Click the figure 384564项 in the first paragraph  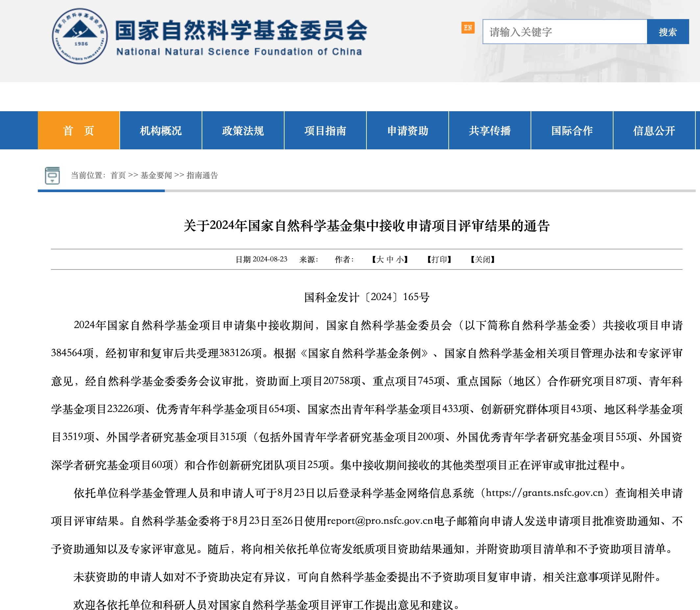[x=72, y=353]
